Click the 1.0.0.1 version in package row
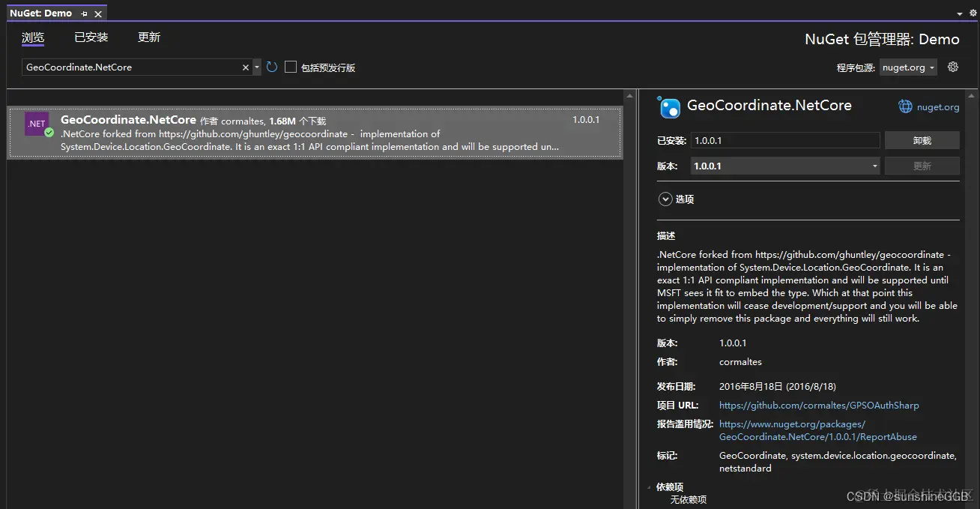Image resolution: width=980 pixels, height=509 pixels. [586, 120]
